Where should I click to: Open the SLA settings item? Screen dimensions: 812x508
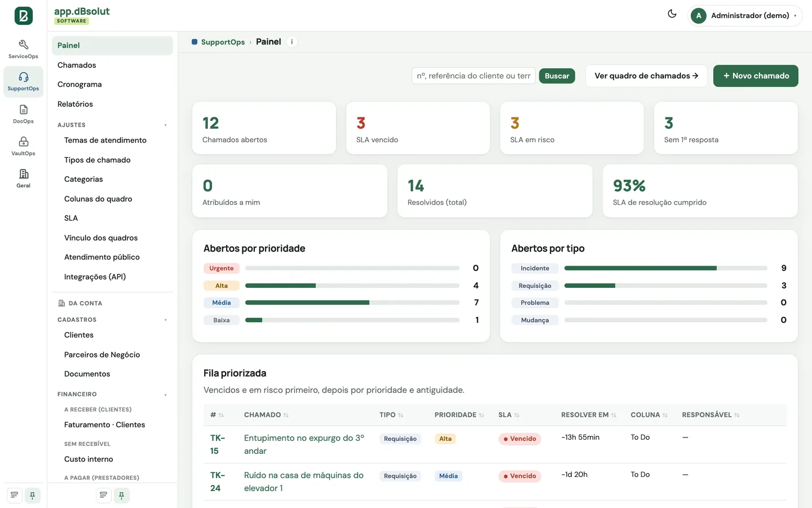click(116, 218)
